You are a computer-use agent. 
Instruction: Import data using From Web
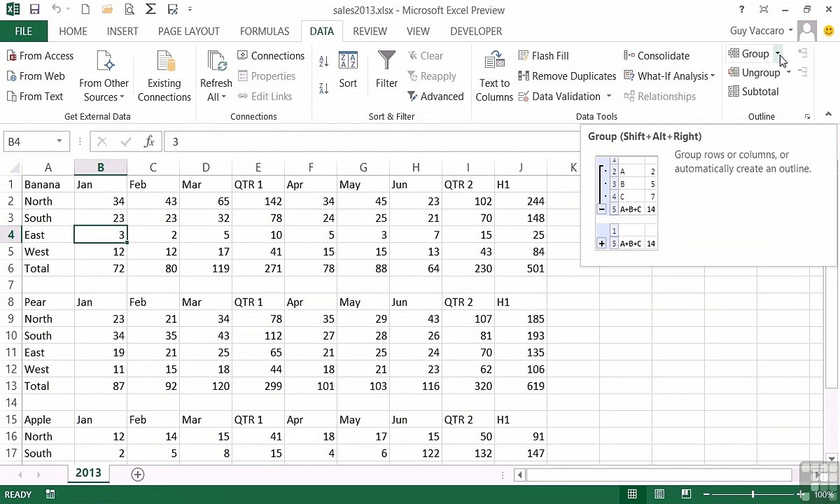point(36,76)
